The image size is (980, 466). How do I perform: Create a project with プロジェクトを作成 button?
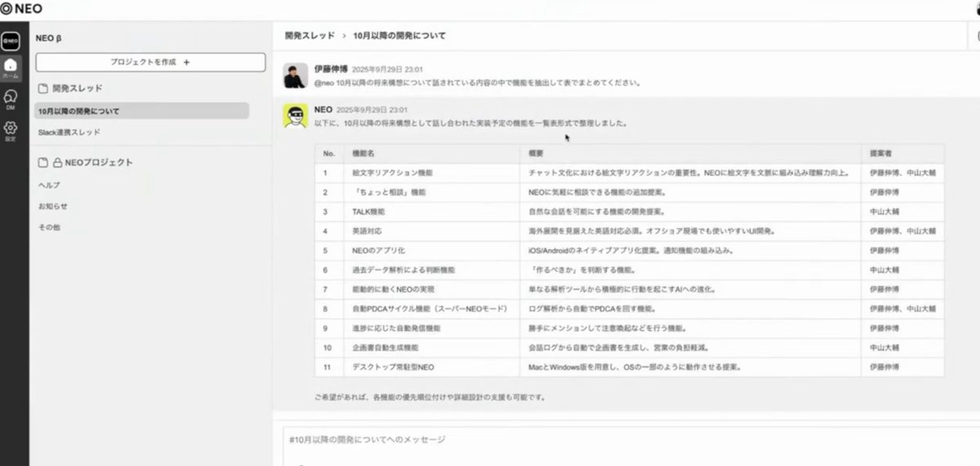pyautogui.click(x=150, y=62)
